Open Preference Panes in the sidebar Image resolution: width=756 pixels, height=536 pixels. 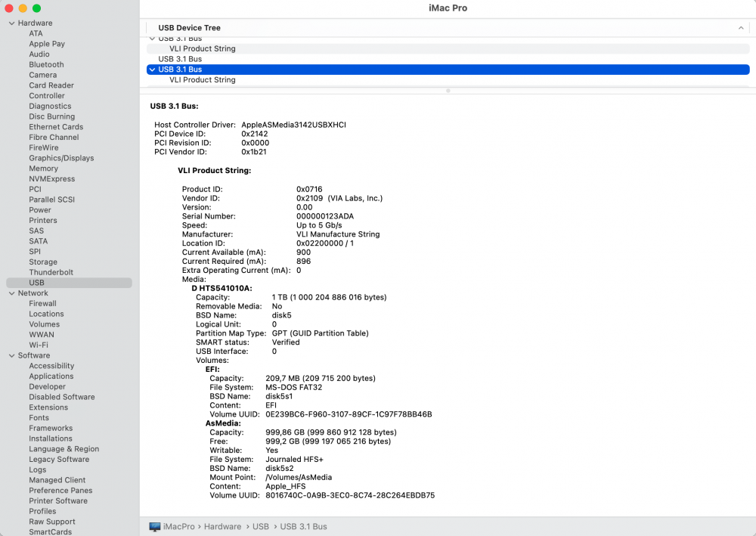pyautogui.click(x=60, y=491)
